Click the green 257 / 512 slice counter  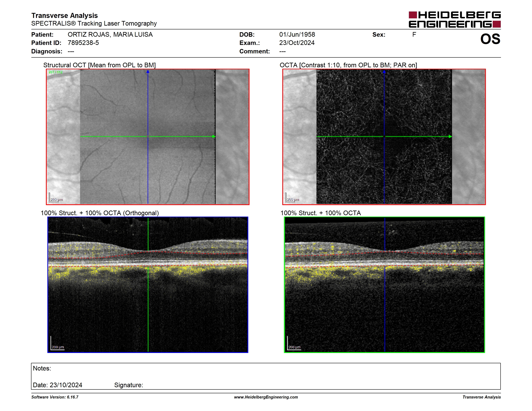point(56,72)
